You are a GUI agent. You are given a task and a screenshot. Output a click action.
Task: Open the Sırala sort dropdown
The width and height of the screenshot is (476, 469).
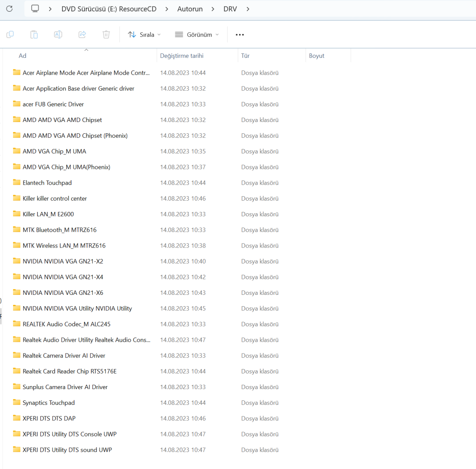(x=144, y=35)
